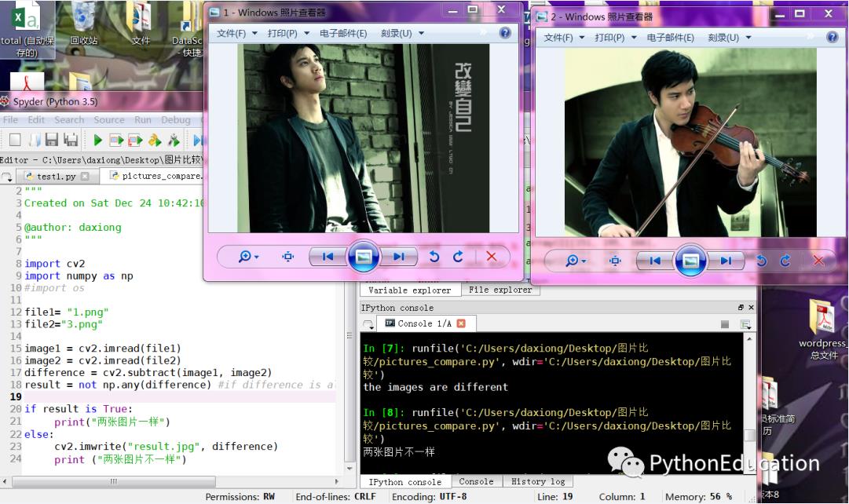Screen dimensions: 849x504
Task: Open editor tab list browse dropdown
Action: 7,177
